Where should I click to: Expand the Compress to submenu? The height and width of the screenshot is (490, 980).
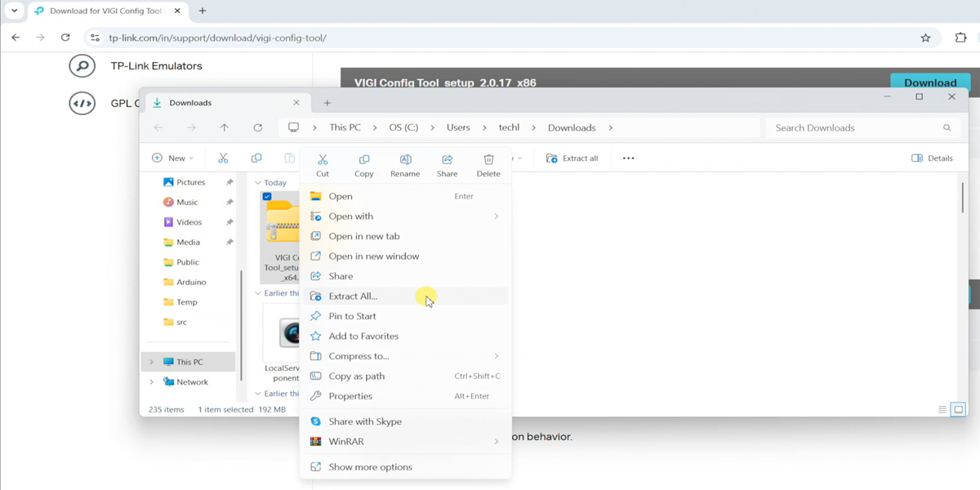(x=496, y=356)
